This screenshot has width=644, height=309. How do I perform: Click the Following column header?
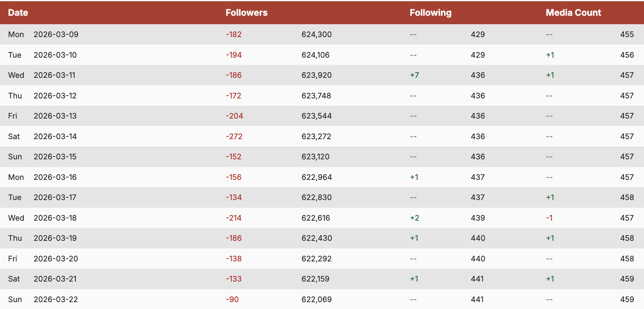click(430, 13)
